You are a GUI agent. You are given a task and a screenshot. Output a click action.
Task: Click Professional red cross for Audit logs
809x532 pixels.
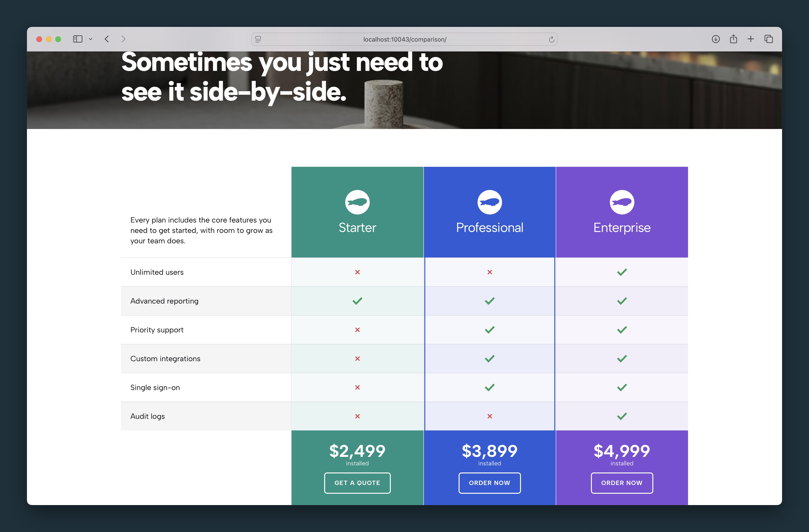(x=490, y=416)
